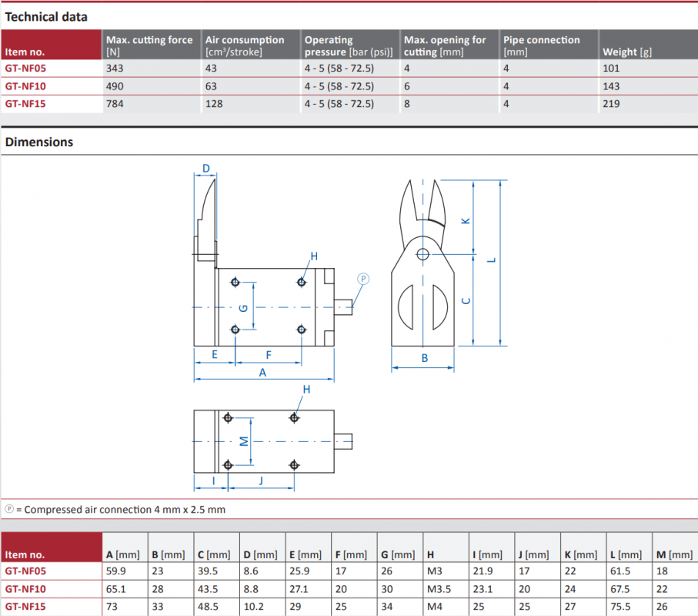Viewport: 698px width, 616px height.
Task: Select weight value 143
Action: coord(611,86)
